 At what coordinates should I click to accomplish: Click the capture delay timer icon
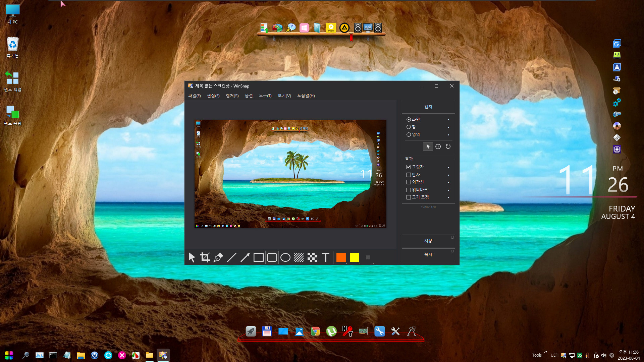coord(438,146)
